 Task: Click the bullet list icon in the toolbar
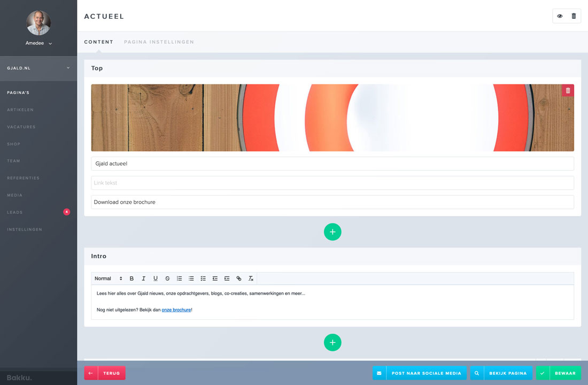[191, 278]
